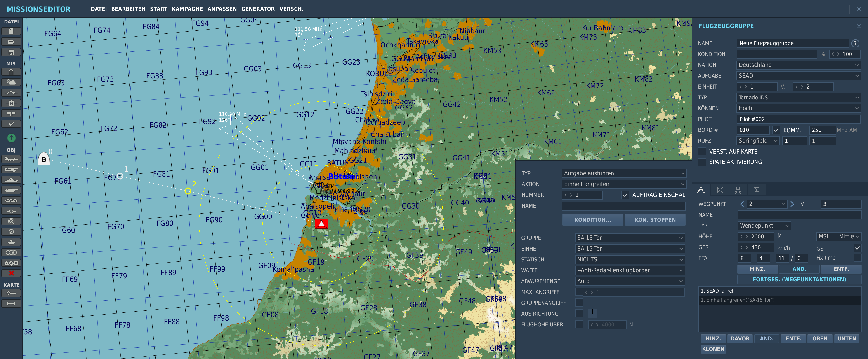Click the AUS RICHTUNG heading dial
This screenshot has height=359, width=868.
(x=592, y=314)
